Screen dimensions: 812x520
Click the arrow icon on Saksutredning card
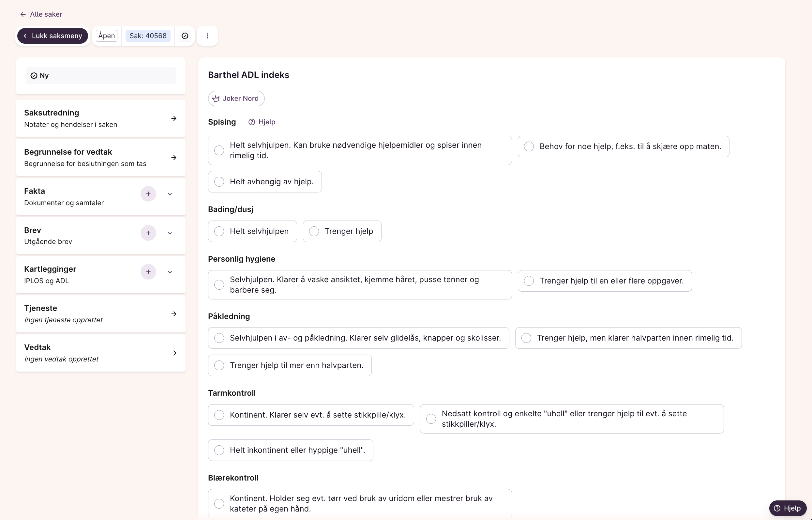(x=174, y=118)
